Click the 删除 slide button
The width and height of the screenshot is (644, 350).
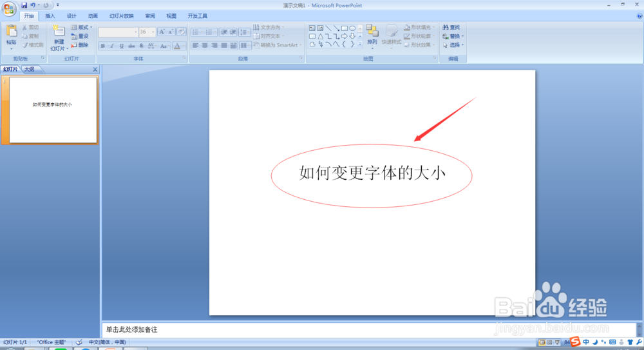(x=80, y=45)
